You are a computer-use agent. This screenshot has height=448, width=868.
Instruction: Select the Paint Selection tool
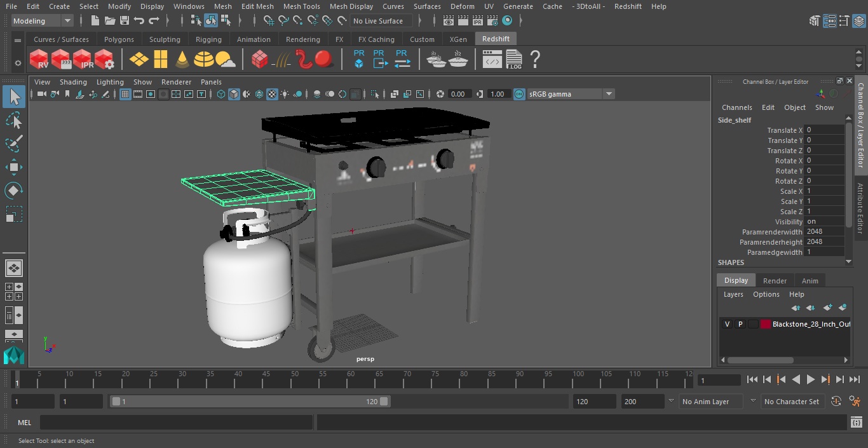(x=14, y=144)
